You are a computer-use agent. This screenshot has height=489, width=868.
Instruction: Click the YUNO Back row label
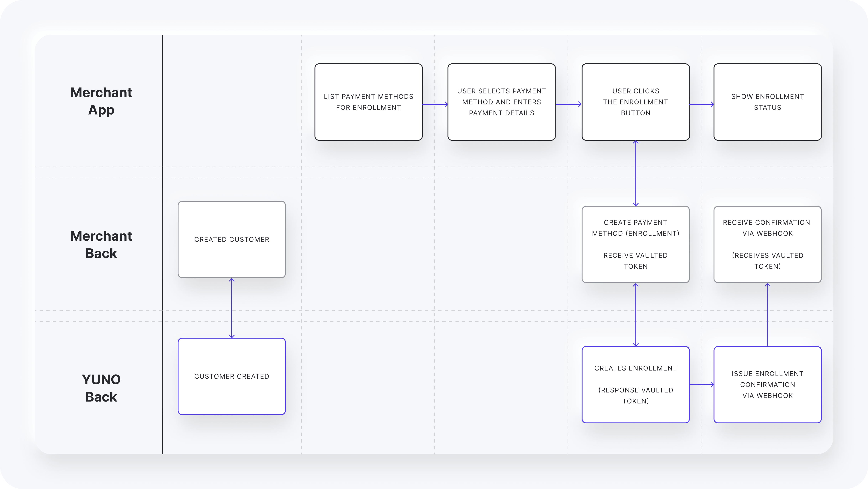click(101, 388)
